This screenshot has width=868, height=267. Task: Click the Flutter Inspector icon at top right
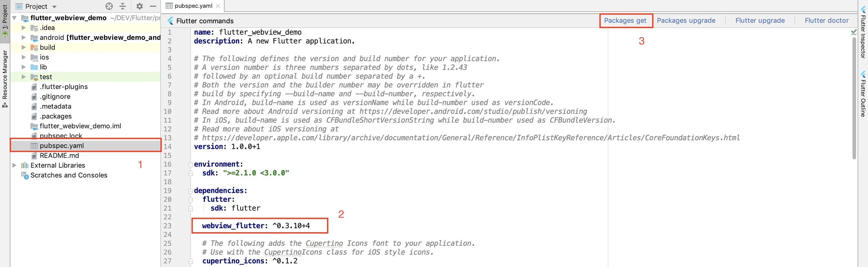(x=863, y=9)
